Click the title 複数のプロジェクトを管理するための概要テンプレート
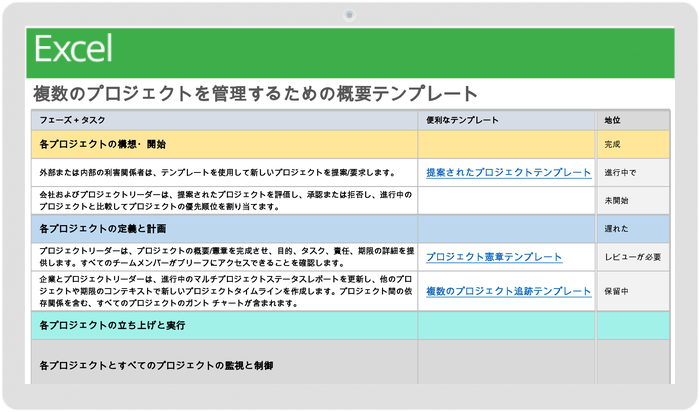700x412 pixels. [x=255, y=94]
